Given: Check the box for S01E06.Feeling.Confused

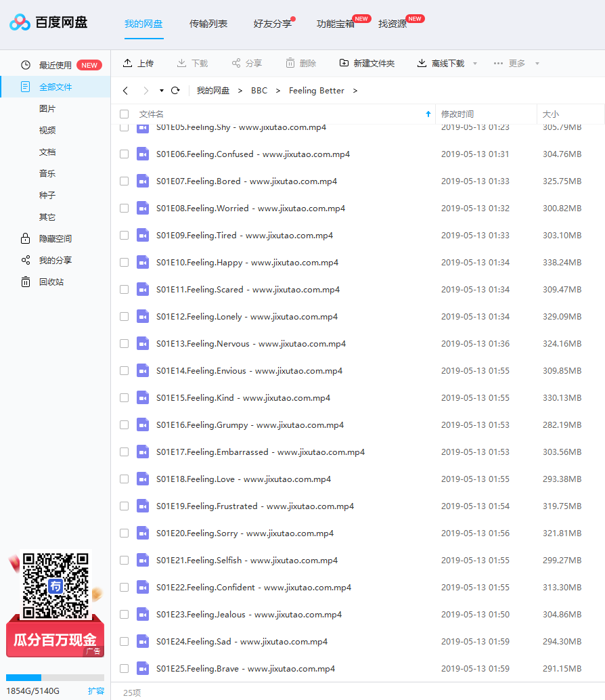Looking at the screenshot, I should [124, 154].
